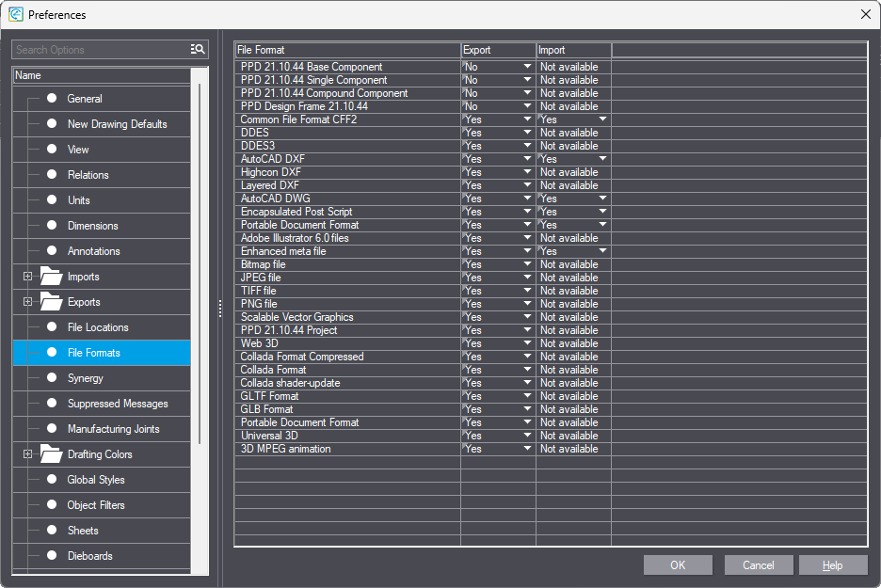The height and width of the screenshot is (588, 881).
Task: Click the search icon in Search Options
Action: coord(198,50)
